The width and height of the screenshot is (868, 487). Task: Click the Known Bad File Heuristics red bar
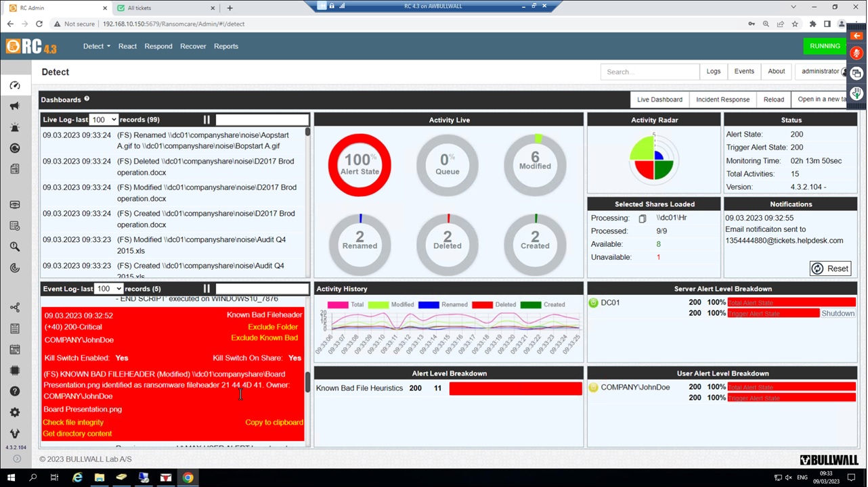point(515,388)
